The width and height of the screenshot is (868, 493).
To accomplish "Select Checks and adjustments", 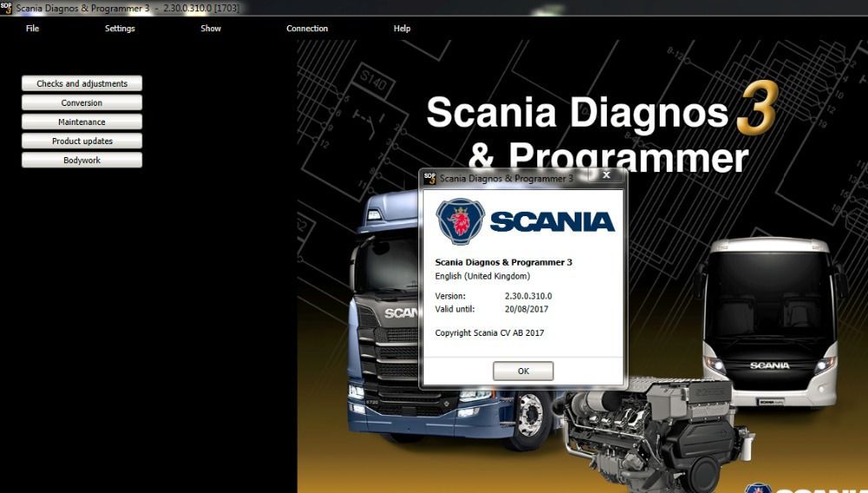I will 82,84.
